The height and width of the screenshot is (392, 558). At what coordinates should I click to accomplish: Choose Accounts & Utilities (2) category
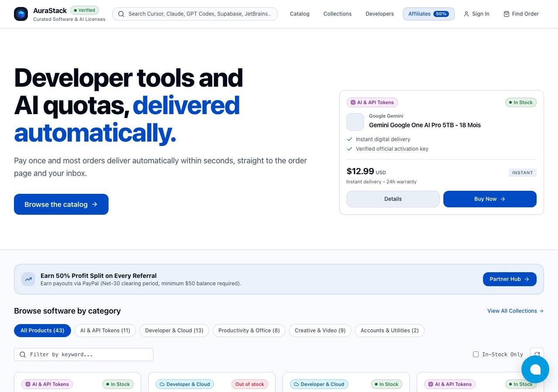(x=390, y=331)
